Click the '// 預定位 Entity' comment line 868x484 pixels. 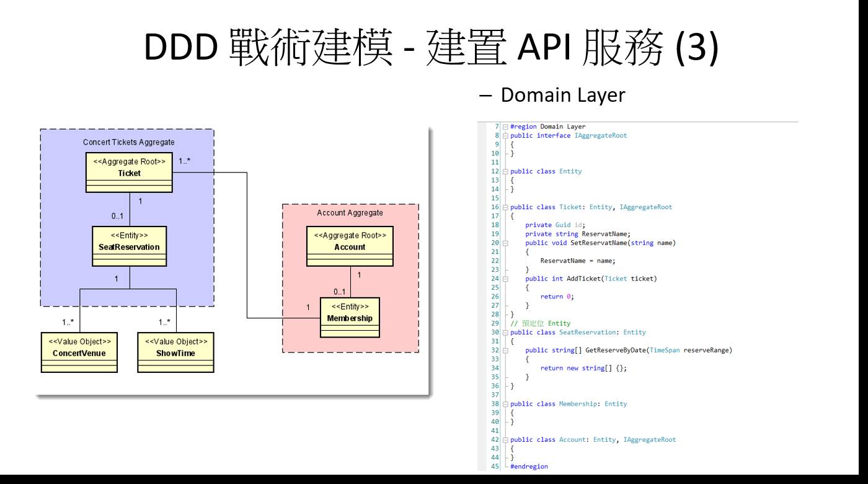tap(540, 323)
